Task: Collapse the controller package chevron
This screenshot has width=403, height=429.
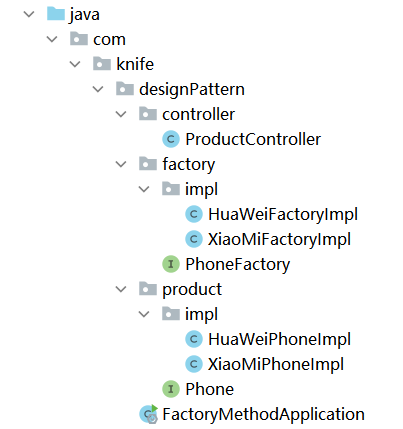Action: tap(121, 114)
